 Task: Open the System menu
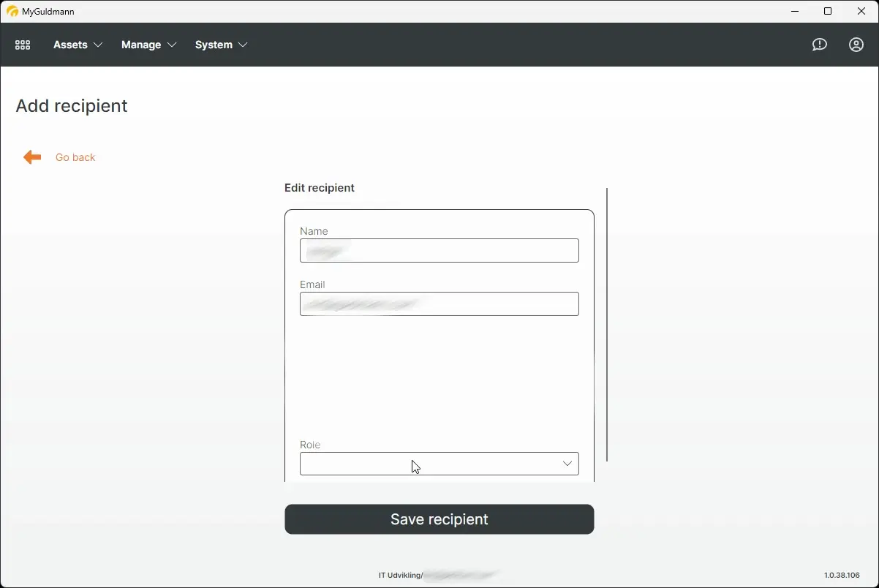tap(212, 45)
